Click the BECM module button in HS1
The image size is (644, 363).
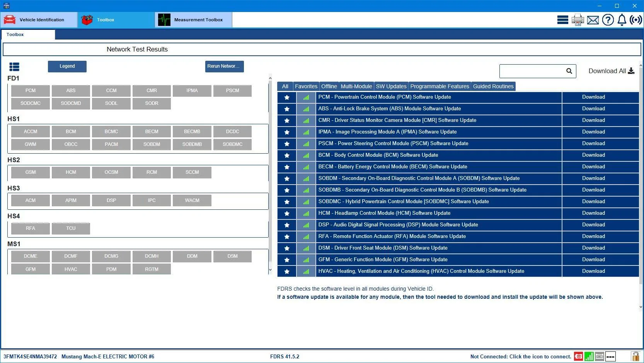point(152,132)
